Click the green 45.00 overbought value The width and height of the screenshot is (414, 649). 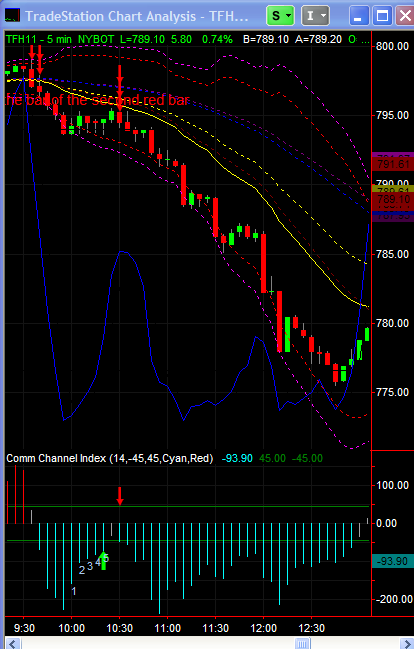click(272, 459)
